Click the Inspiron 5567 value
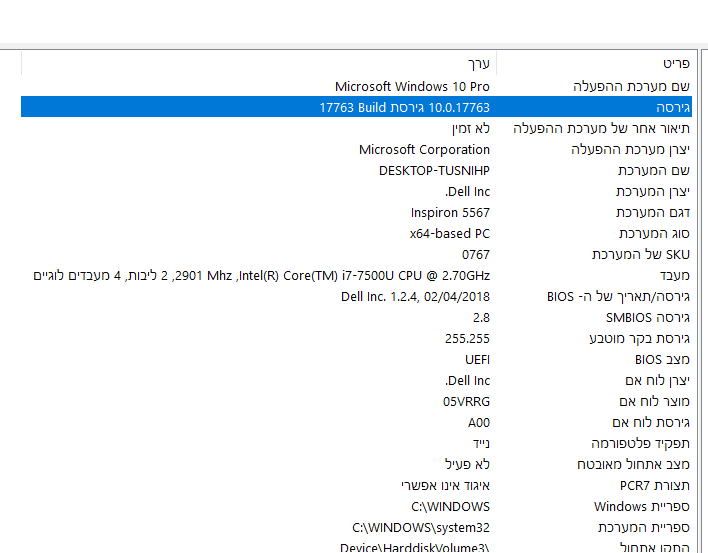 450,213
